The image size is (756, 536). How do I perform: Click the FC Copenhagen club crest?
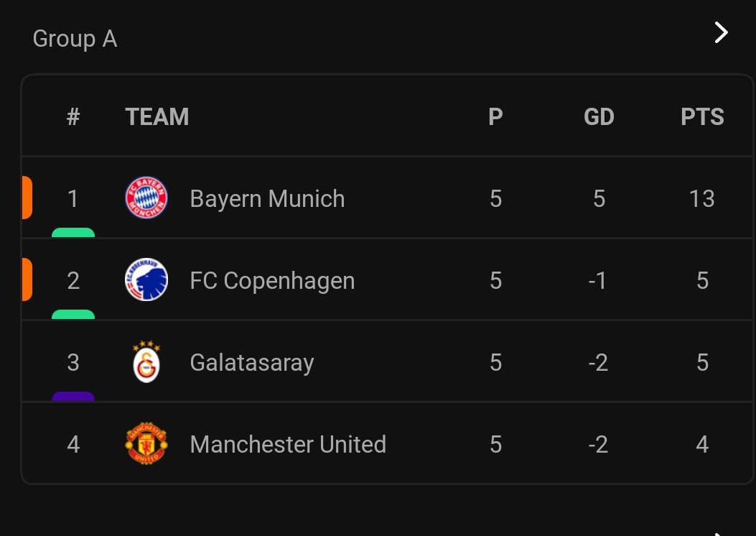click(146, 279)
